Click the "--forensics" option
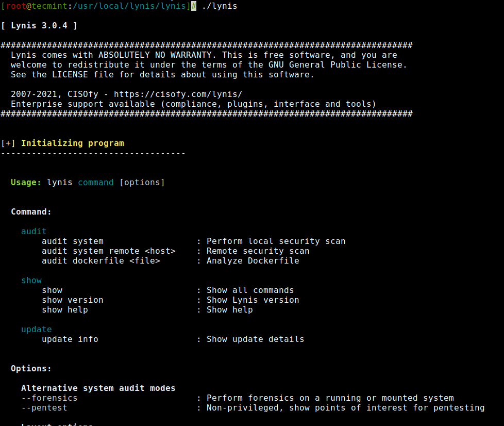 click(49, 398)
